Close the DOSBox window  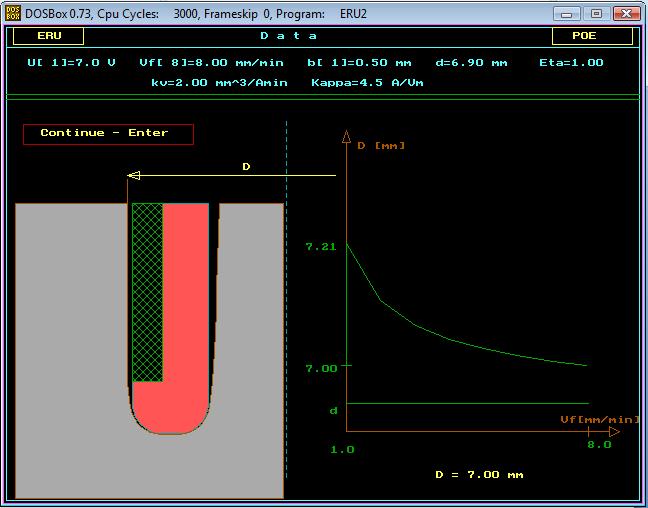[625, 13]
